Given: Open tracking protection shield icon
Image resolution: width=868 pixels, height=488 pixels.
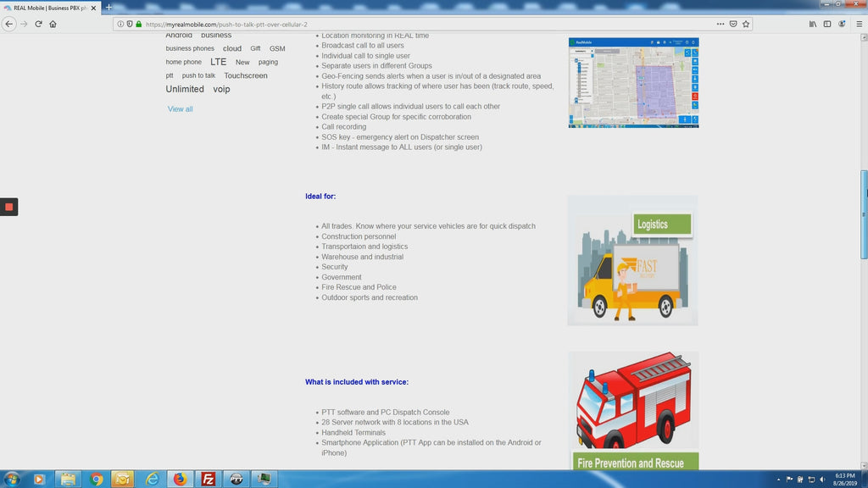Looking at the screenshot, I should [130, 24].
